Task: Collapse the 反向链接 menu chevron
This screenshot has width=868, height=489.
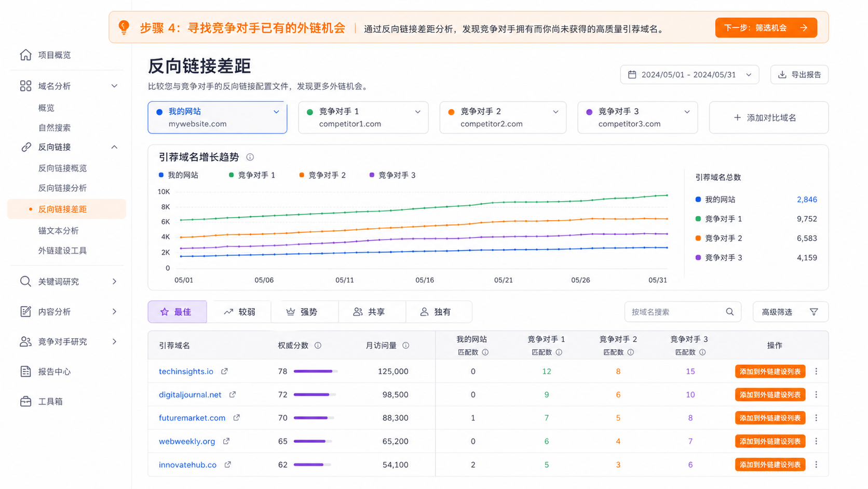Action: click(115, 147)
